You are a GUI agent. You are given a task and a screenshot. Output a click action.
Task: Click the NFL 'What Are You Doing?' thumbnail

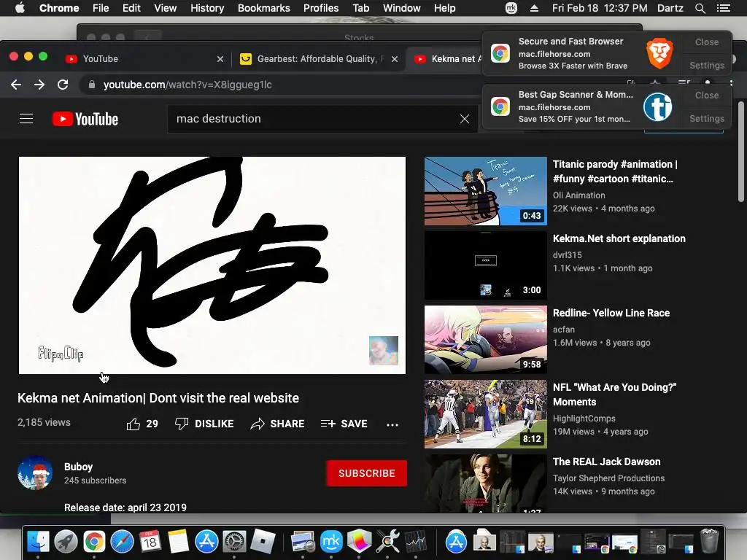(485, 414)
